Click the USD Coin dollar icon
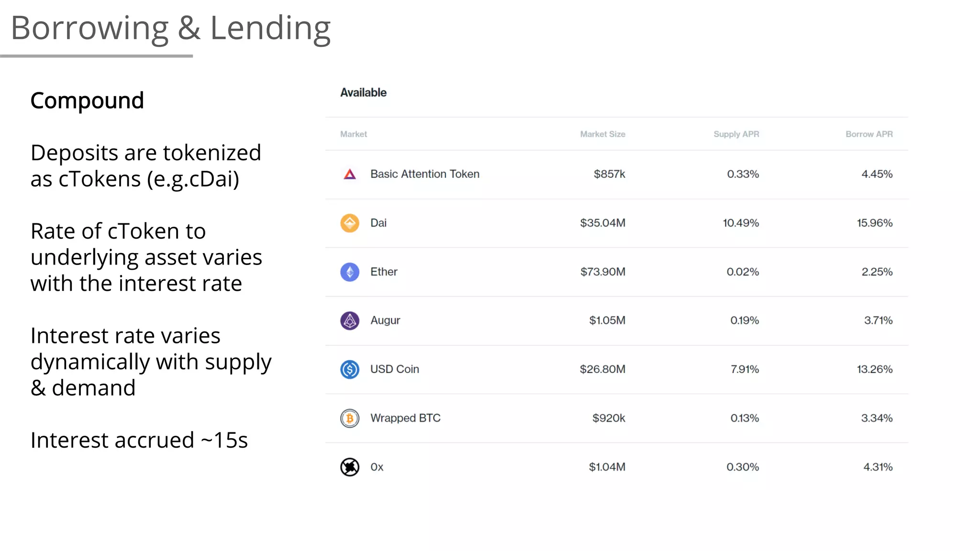 [350, 369]
